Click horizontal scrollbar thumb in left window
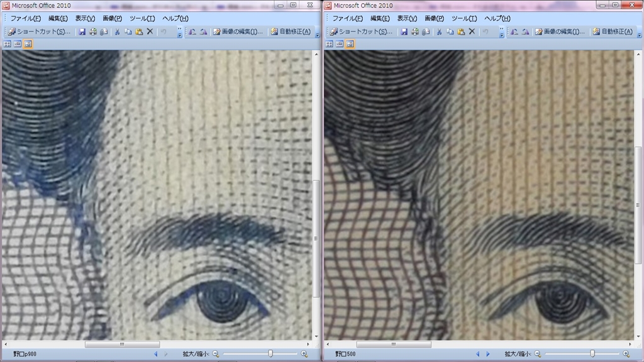644x362 pixels. (123, 344)
